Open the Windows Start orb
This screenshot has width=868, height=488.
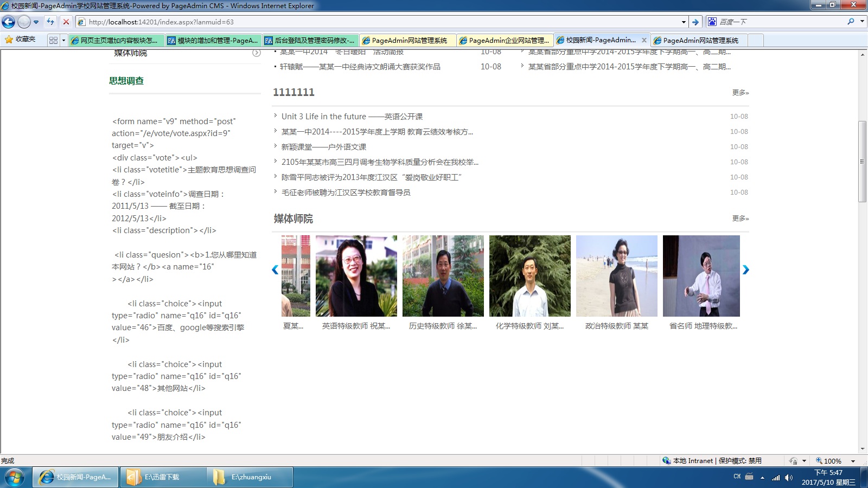coord(15,477)
